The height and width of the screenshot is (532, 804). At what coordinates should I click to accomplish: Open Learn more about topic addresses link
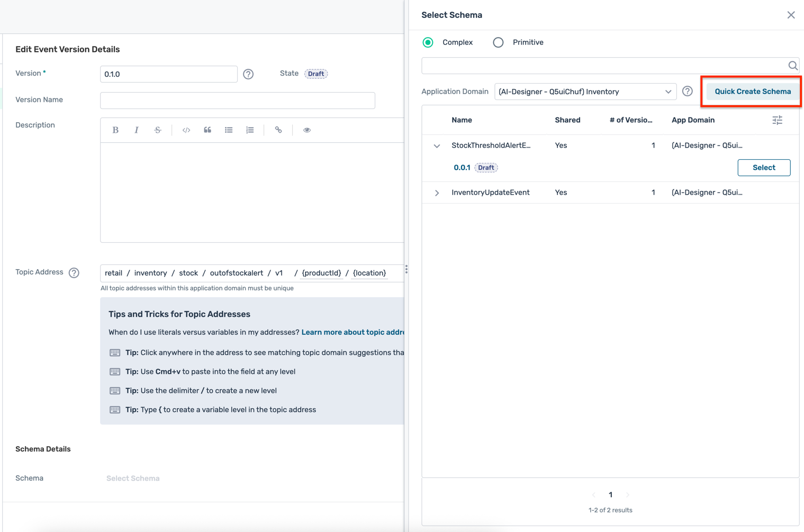point(354,332)
